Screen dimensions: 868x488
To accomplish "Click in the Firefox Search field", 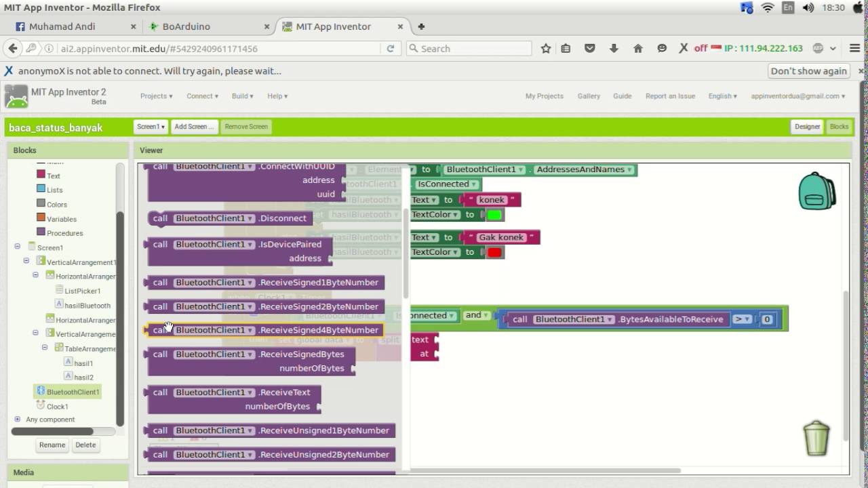I will pos(469,49).
